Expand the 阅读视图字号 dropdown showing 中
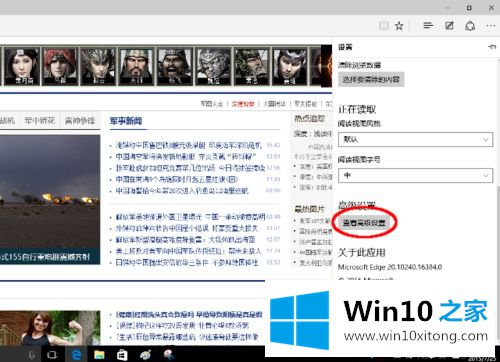500x362 pixels. coord(415,175)
